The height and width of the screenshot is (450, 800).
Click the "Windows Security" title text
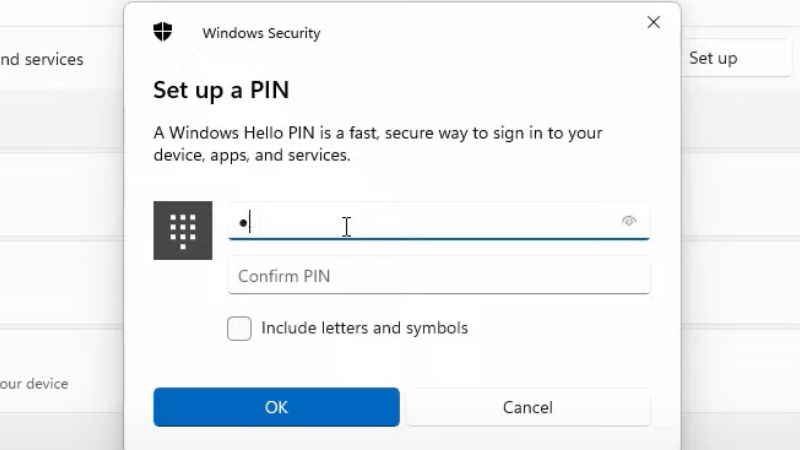pyautogui.click(x=261, y=33)
